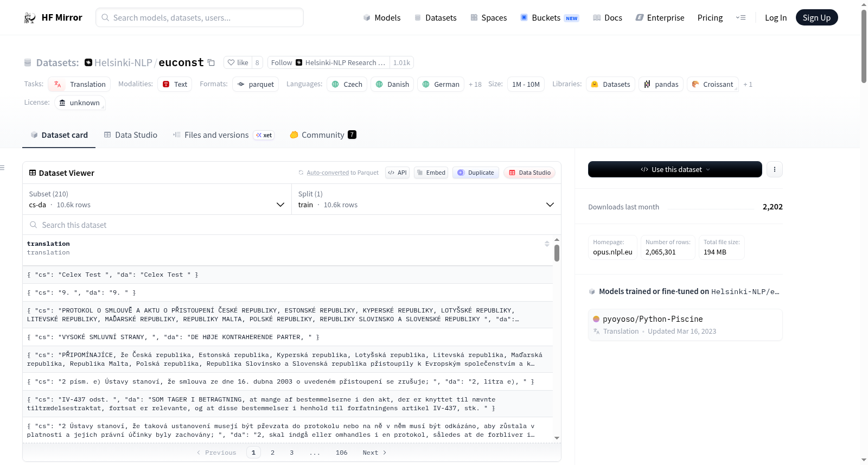Screen dimensions: 868x465
Task: Open Buckets page
Action: pyautogui.click(x=550, y=18)
